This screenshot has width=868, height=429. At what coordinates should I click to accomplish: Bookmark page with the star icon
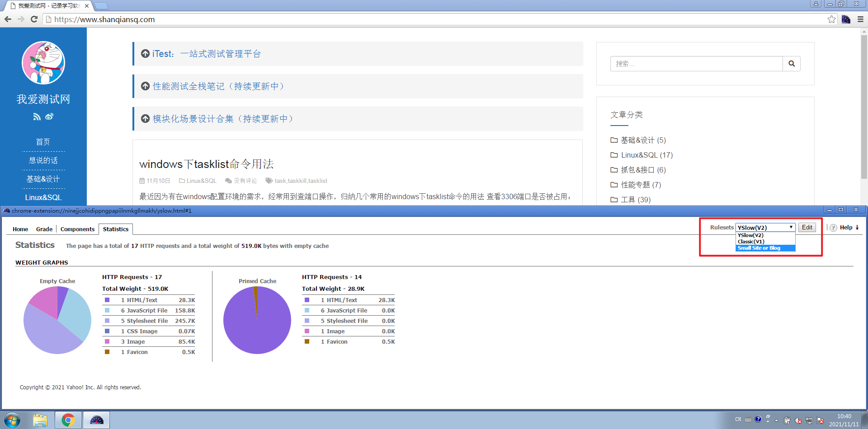click(x=831, y=19)
